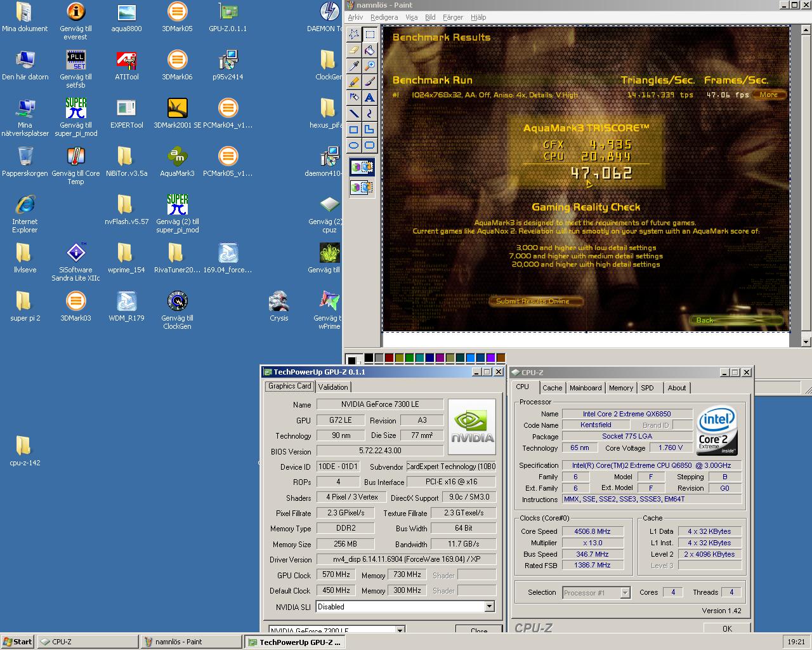Select the Polygon tool in Paint
This screenshot has width=812, height=650.
point(370,129)
